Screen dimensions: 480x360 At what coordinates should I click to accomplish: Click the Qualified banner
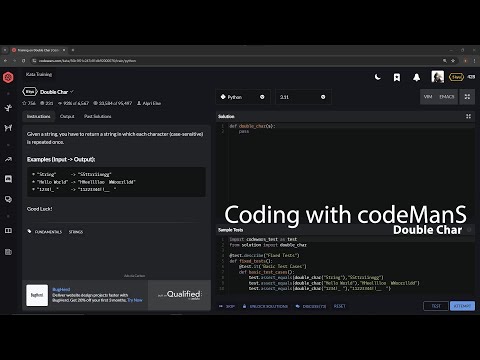point(179,295)
